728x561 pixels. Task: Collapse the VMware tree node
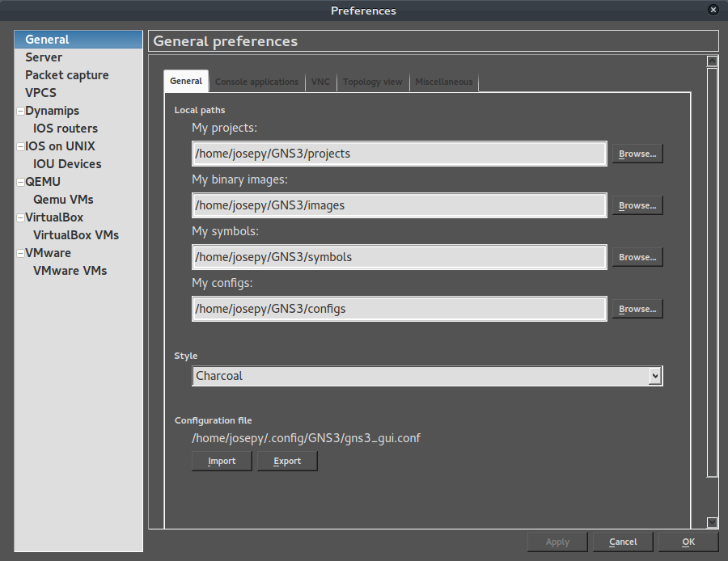click(x=20, y=253)
